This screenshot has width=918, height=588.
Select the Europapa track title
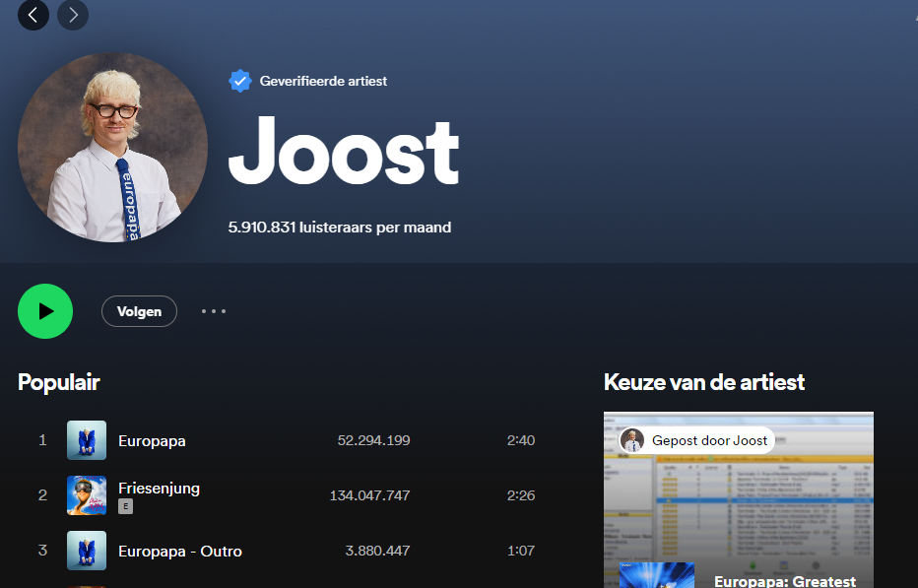click(x=152, y=441)
